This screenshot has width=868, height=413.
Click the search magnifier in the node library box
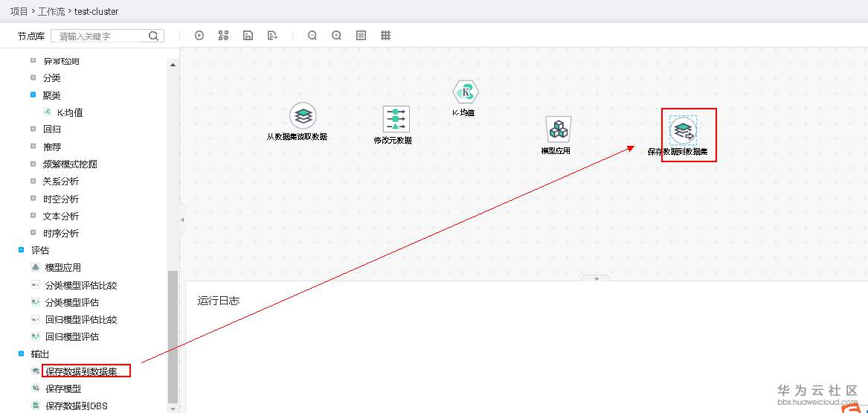153,36
